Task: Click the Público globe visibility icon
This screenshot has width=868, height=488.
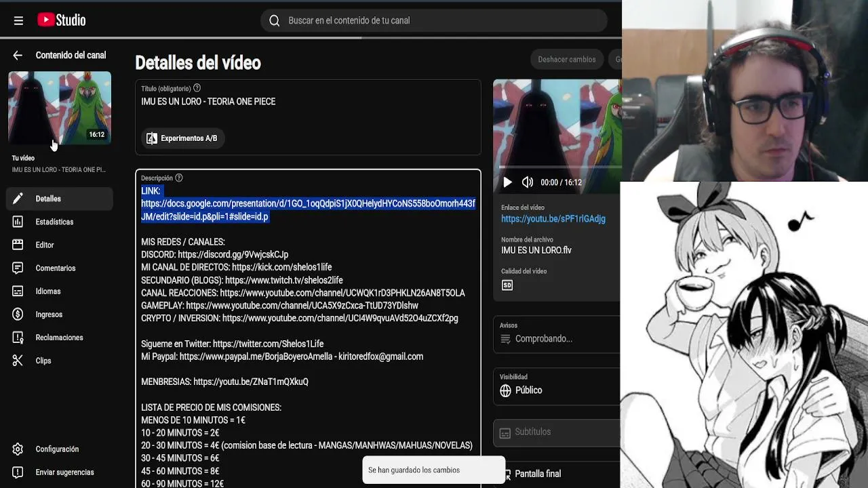Action: (505, 390)
